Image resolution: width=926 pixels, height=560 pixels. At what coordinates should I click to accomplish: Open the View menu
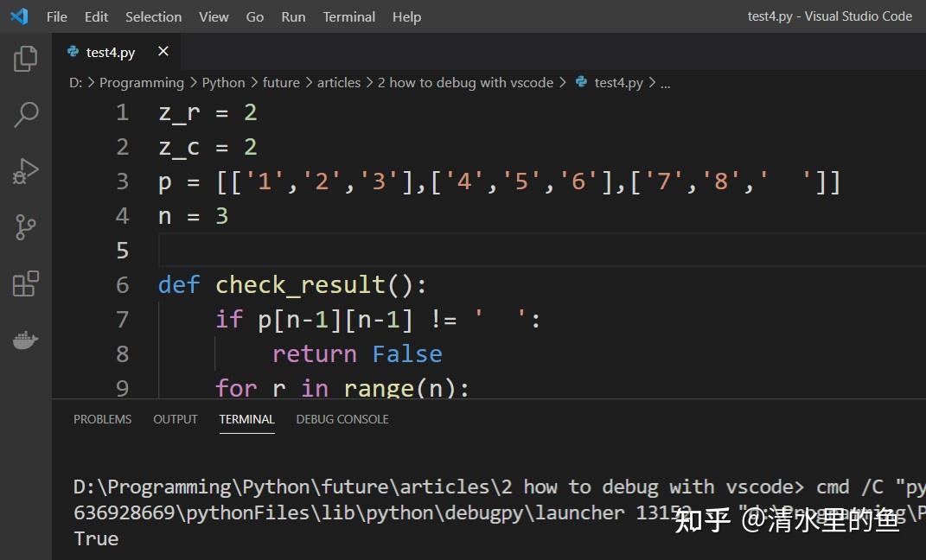[x=214, y=16]
